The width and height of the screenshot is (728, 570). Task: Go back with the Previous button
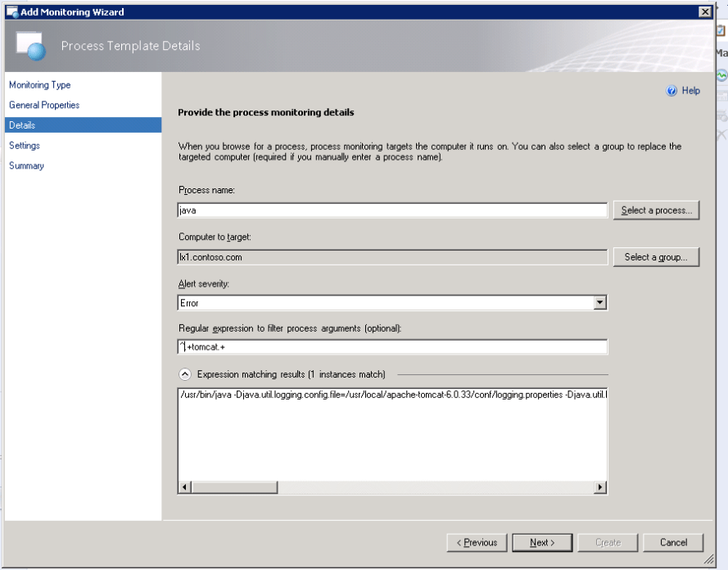476,542
